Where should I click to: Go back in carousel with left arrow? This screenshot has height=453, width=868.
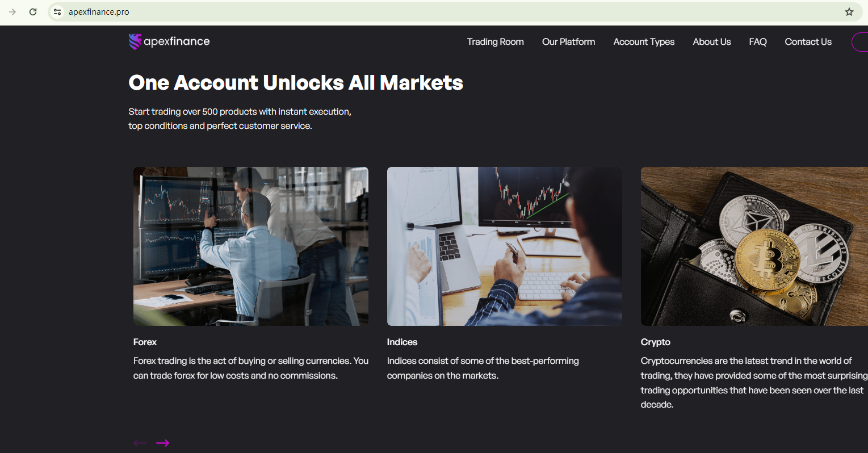pos(140,443)
